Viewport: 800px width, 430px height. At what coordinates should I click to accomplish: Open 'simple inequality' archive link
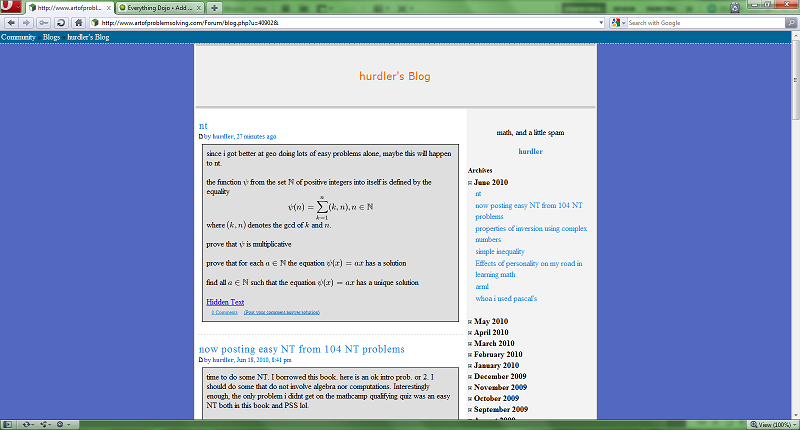click(x=500, y=251)
